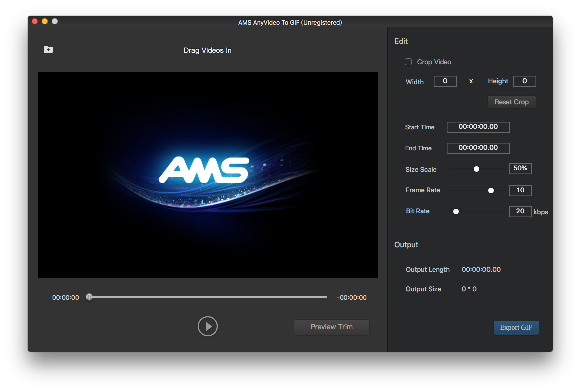The height and width of the screenshot is (392, 581).
Task: Play the video with the play button
Action: [208, 326]
